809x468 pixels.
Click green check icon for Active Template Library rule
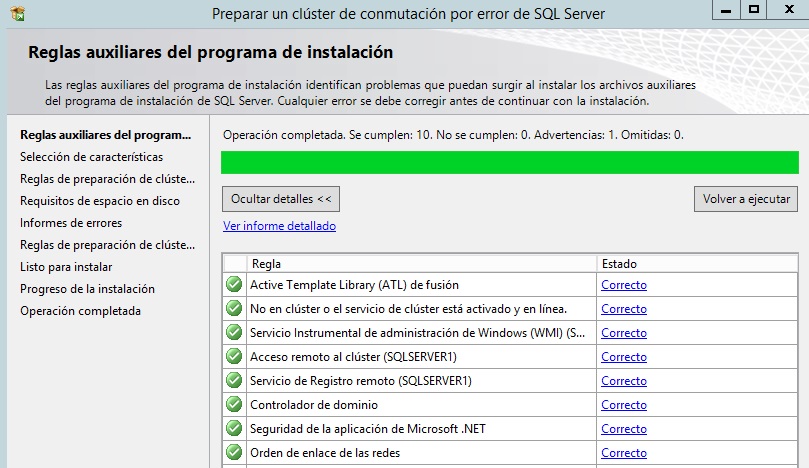tap(234, 284)
